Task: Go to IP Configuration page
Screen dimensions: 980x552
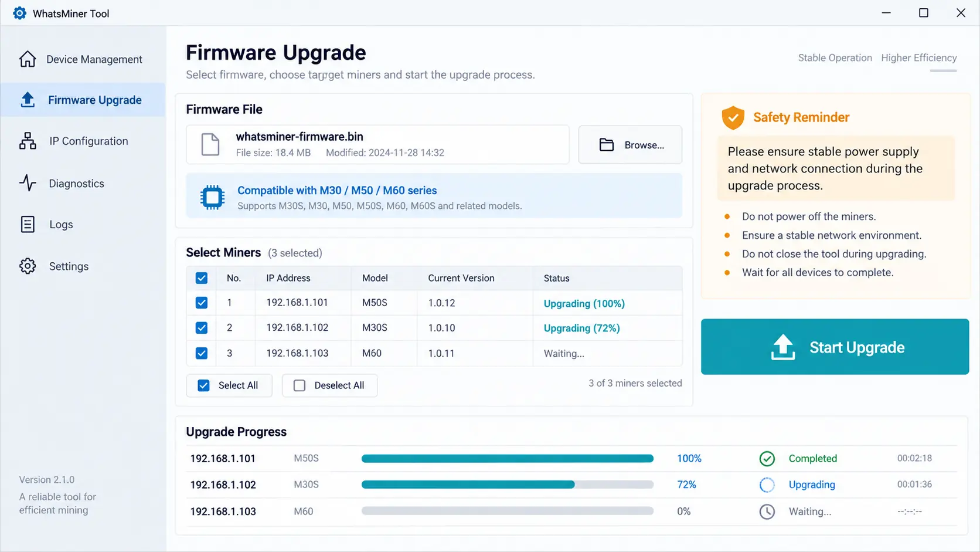Action: 83,141
